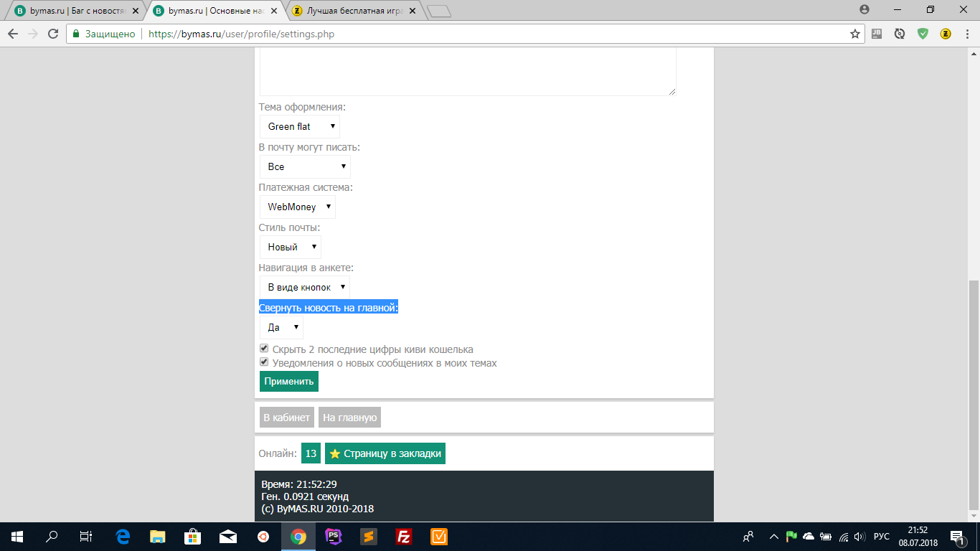Click the 'В кабинет' button
Screen dimensions: 980x551
[286, 418]
